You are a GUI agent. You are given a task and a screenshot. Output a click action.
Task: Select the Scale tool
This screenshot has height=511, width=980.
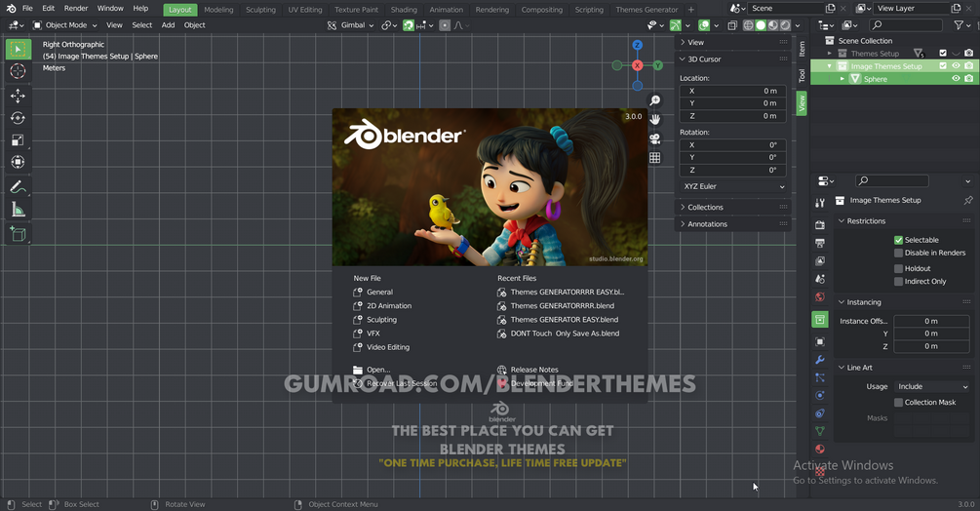[x=19, y=139]
